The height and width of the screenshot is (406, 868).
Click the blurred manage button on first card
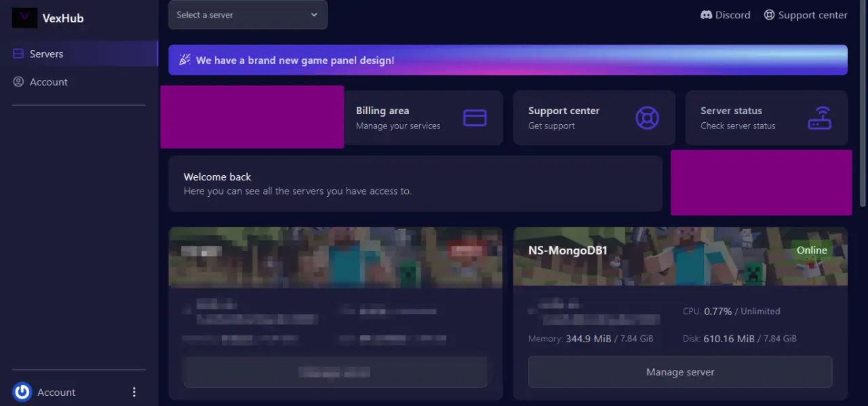[x=336, y=372]
